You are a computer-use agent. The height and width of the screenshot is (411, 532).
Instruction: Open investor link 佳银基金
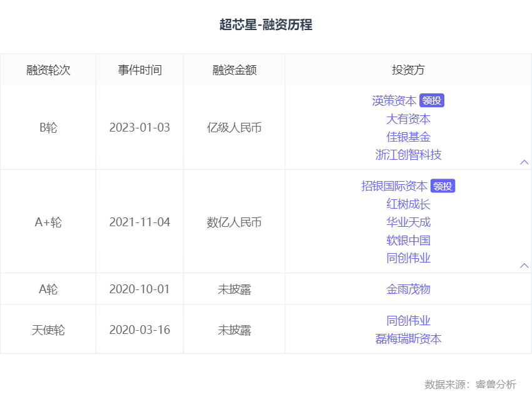[x=408, y=137]
